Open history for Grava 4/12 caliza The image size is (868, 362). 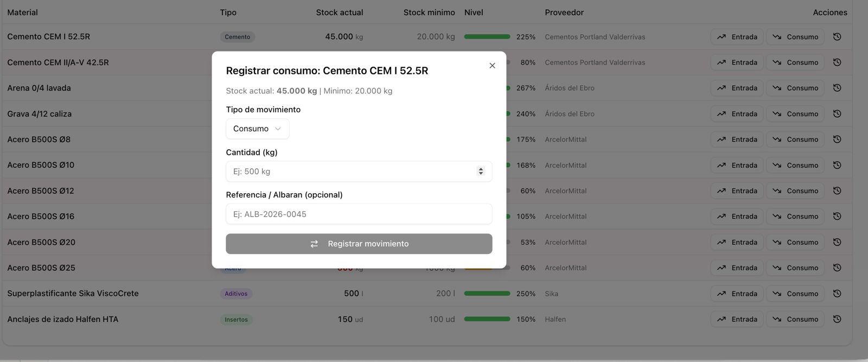point(837,114)
